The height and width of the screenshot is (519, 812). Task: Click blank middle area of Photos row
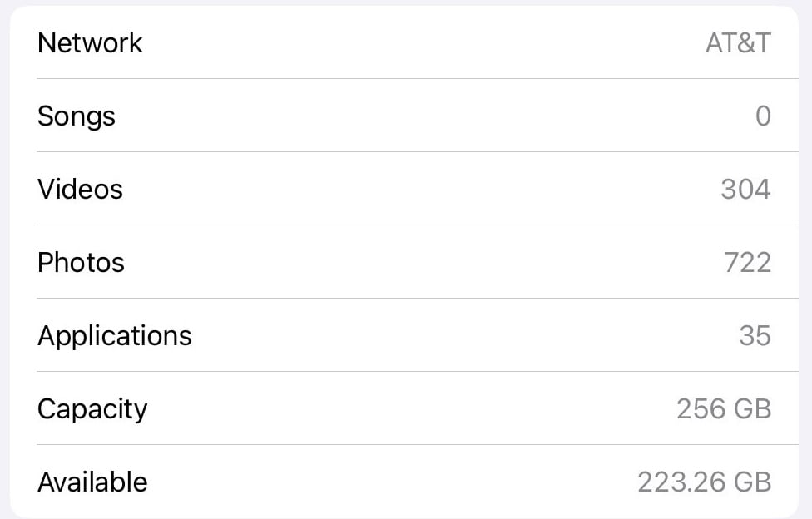pos(416,263)
